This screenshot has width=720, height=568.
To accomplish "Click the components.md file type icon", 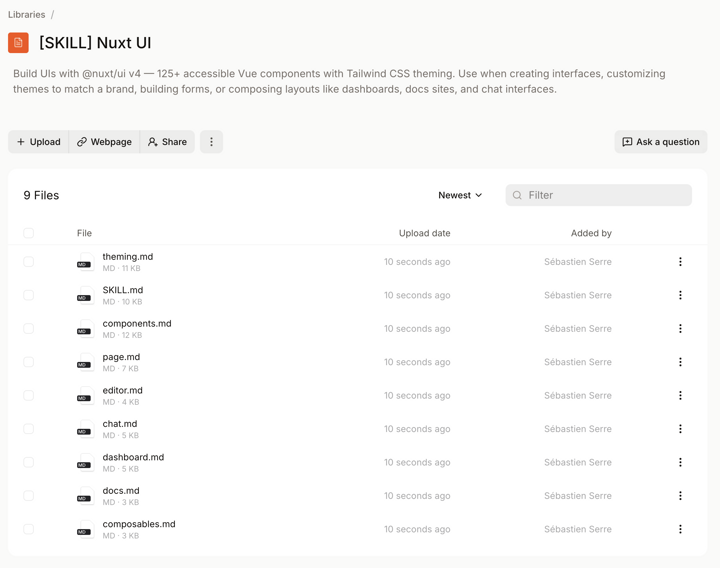I will click(x=85, y=329).
